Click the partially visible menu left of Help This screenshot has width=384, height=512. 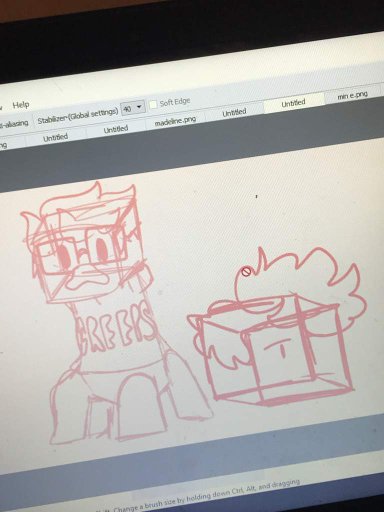pyautogui.click(x=1, y=108)
